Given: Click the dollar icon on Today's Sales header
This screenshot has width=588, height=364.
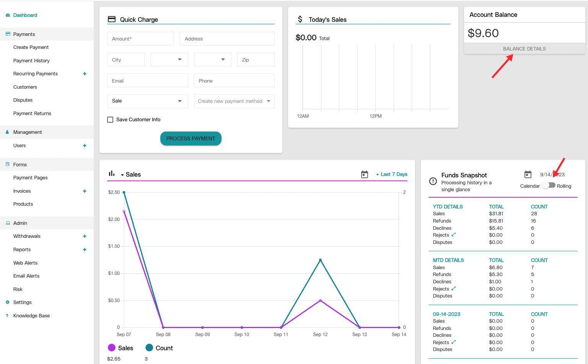Looking at the screenshot, I should (300, 19).
